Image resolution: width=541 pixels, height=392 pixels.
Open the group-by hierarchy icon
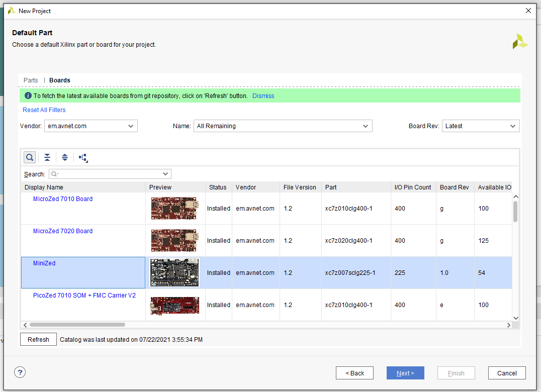click(83, 158)
